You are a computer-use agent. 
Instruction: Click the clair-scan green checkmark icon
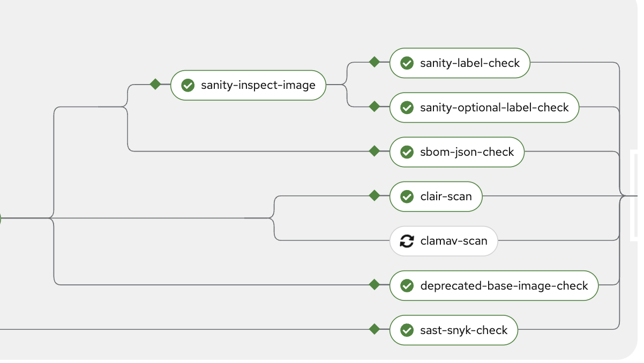(407, 196)
